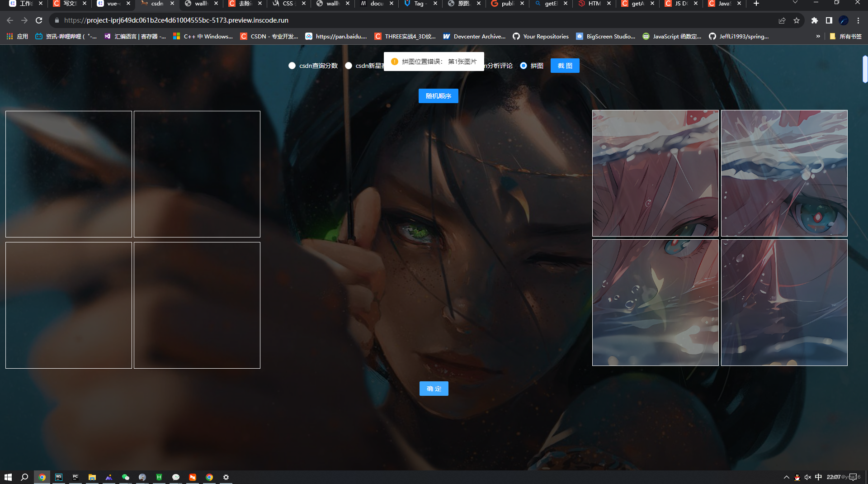Select the bottom-left puzzle piece image
The image size is (868, 484).
[656, 303]
